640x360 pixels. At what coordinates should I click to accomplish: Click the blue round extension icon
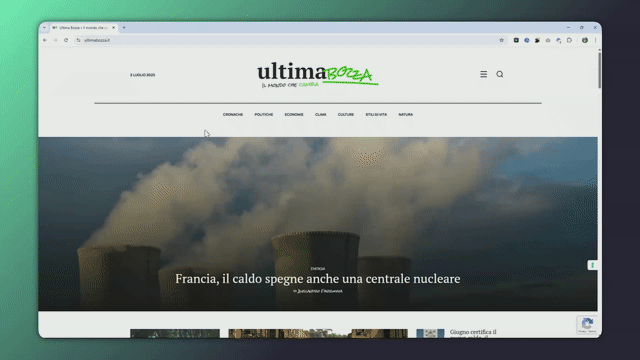point(527,40)
